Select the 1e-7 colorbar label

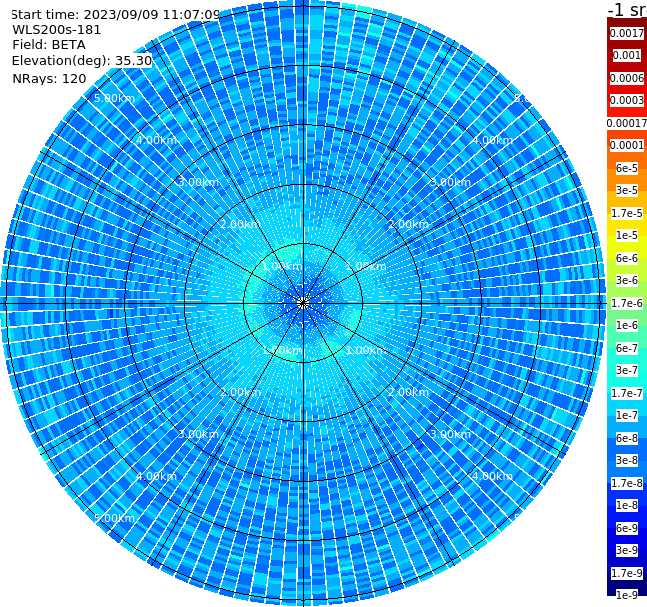click(x=627, y=415)
